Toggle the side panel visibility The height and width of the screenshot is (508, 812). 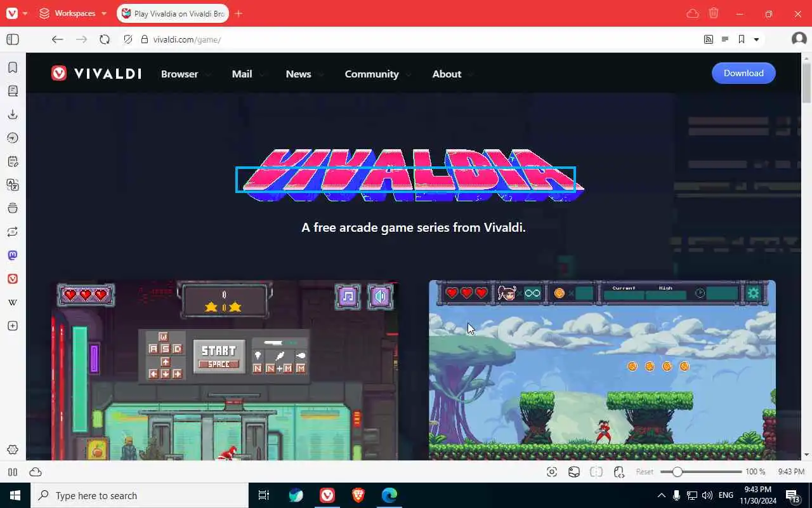[x=13, y=39]
